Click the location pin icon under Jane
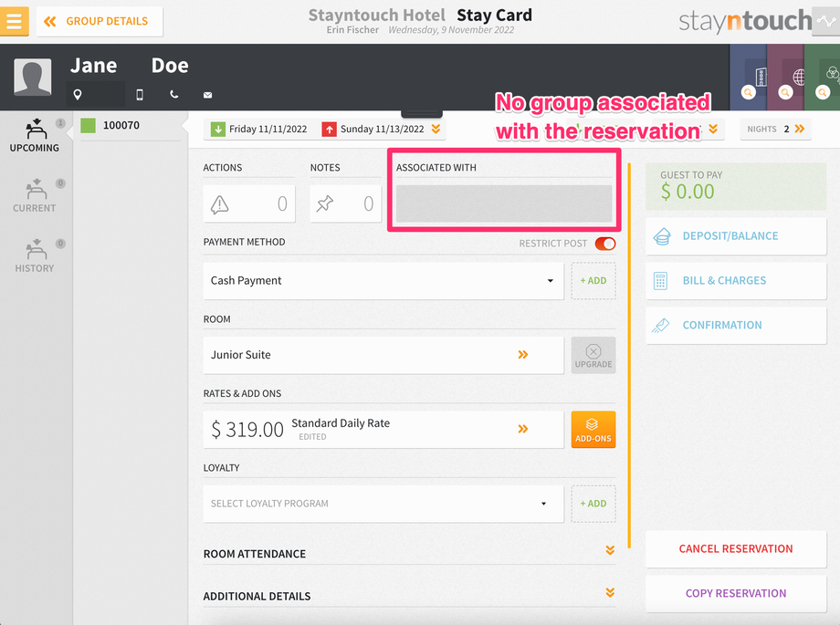The height and width of the screenshot is (625, 840). [x=78, y=95]
